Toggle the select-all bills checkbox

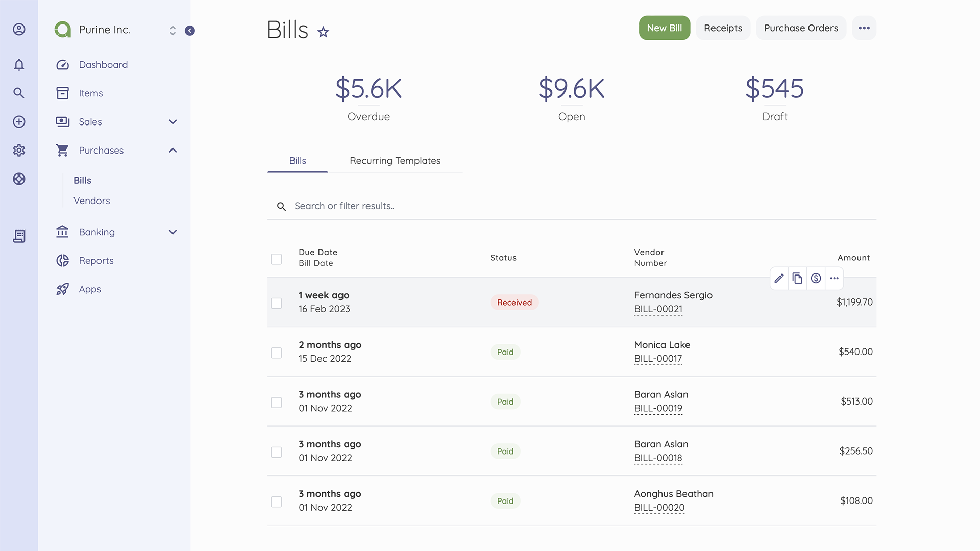click(x=276, y=259)
